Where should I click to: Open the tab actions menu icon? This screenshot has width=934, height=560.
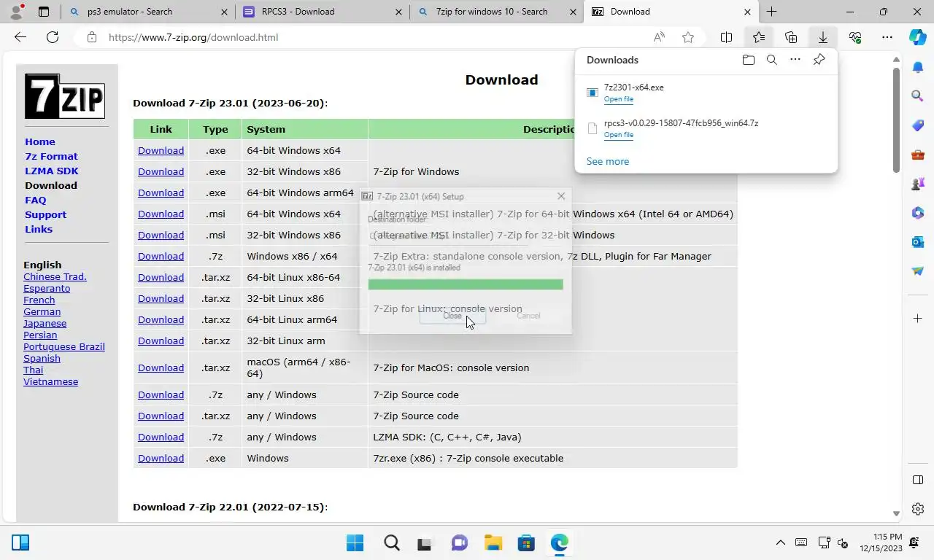(x=44, y=12)
